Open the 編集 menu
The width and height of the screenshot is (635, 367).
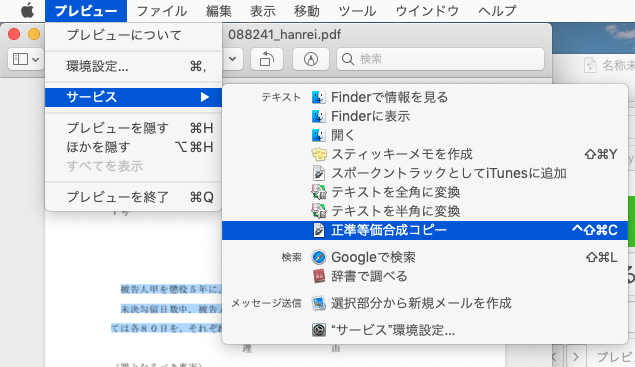pyautogui.click(x=219, y=11)
